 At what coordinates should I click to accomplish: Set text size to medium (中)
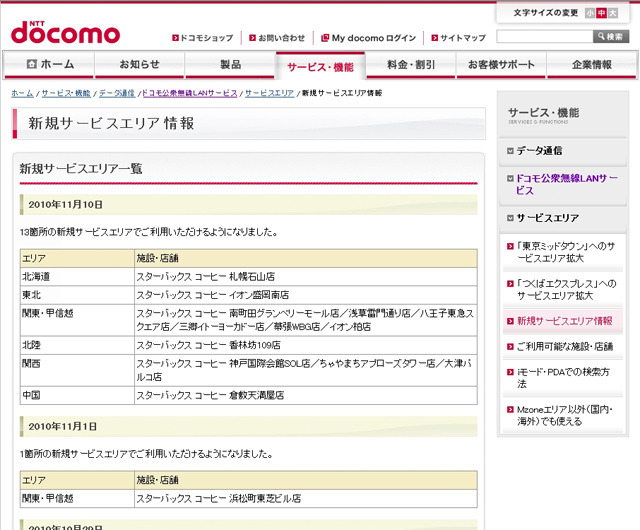601,13
